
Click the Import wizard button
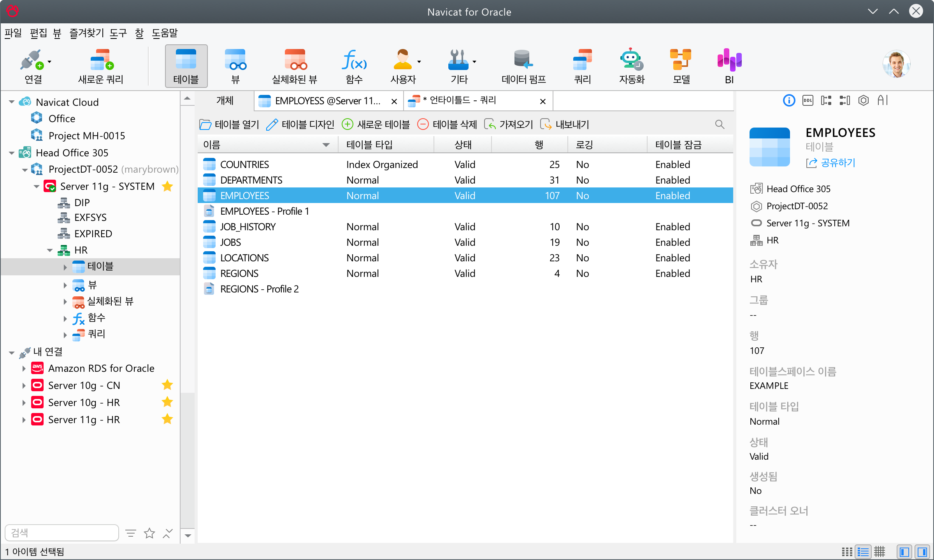click(508, 124)
